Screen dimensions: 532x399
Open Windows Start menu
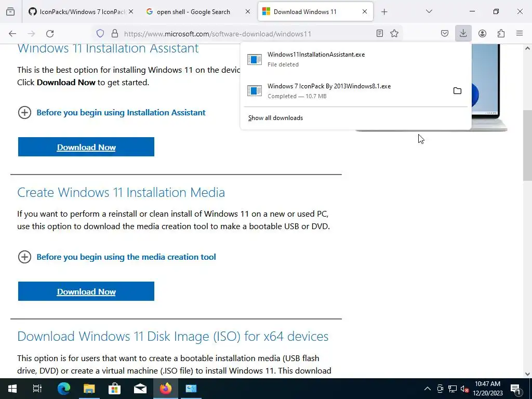coord(12,389)
